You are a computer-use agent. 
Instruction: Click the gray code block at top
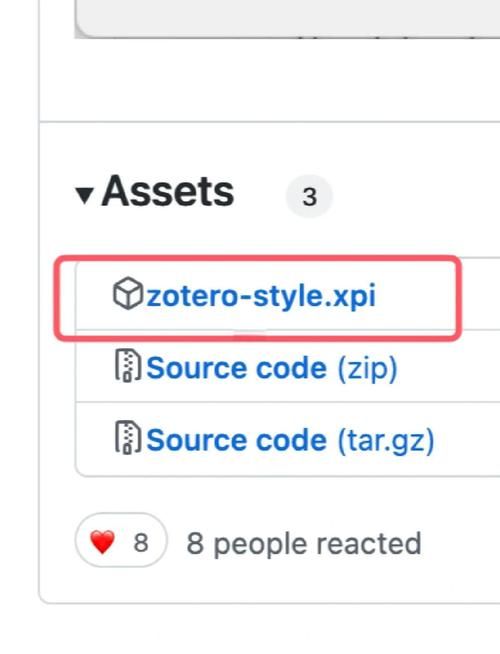click(287, 19)
